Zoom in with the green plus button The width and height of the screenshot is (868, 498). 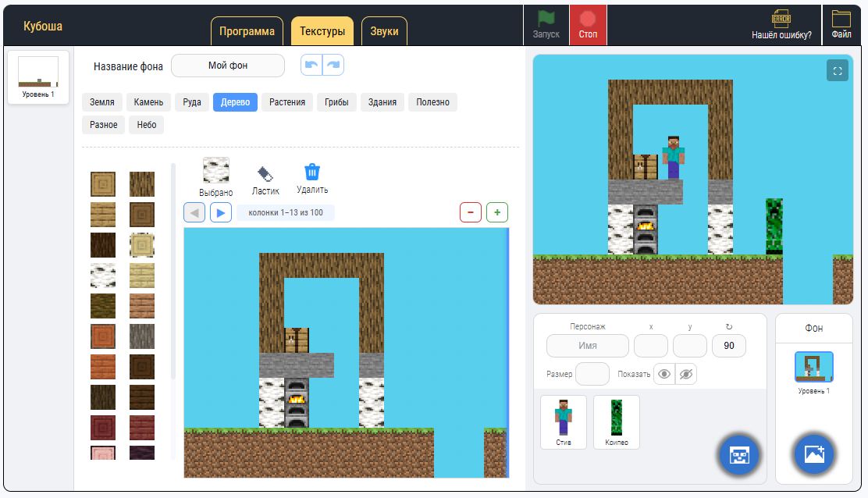tap(497, 212)
